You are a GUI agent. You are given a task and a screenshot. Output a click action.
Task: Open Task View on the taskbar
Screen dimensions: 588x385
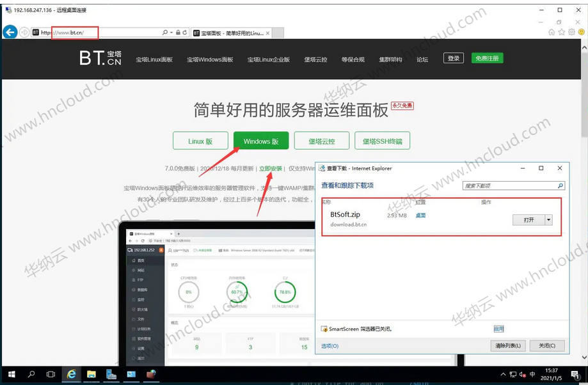(51, 374)
